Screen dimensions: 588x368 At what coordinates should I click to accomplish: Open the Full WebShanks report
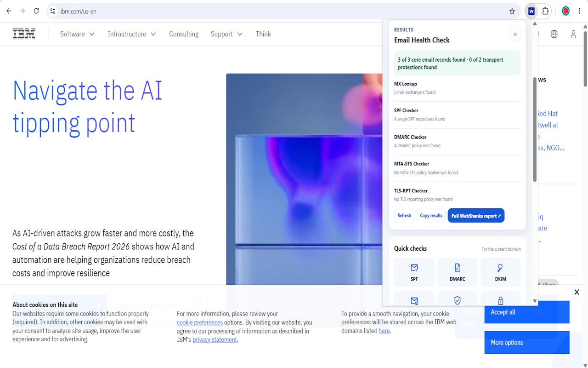click(476, 216)
